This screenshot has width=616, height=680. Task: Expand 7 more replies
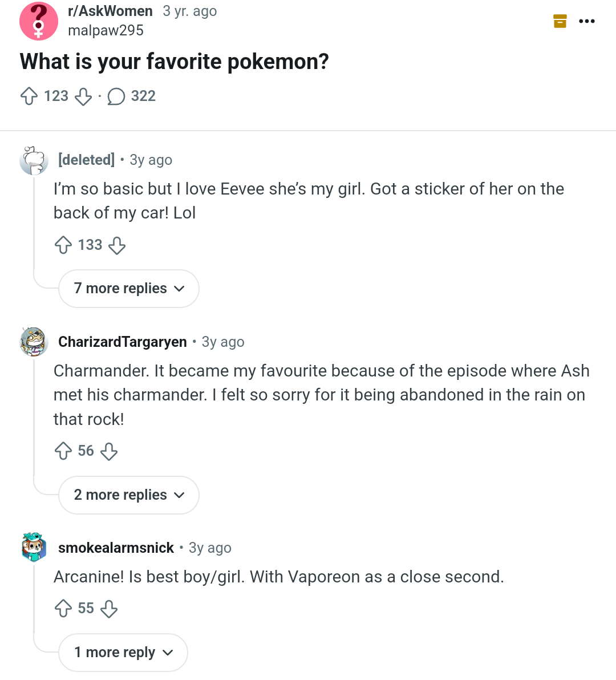[x=129, y=289]
